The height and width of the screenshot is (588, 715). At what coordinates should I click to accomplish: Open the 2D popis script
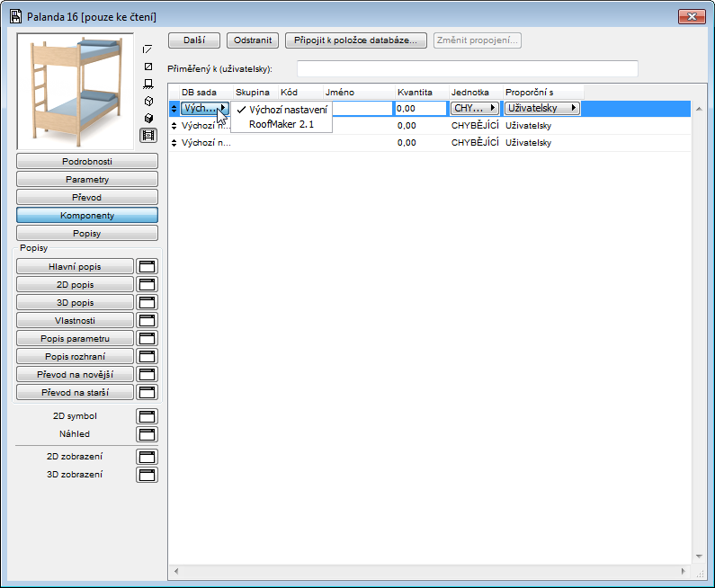click(75, 284)
